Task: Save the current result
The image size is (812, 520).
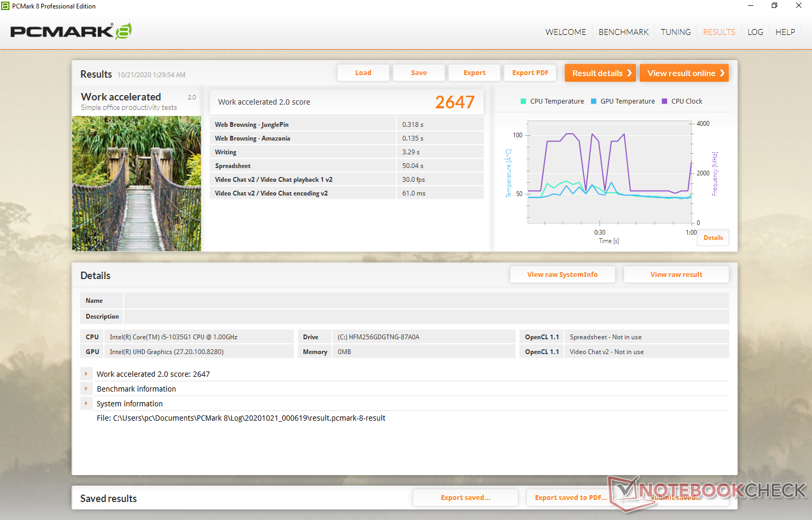Action: click(x=419, y=73)
